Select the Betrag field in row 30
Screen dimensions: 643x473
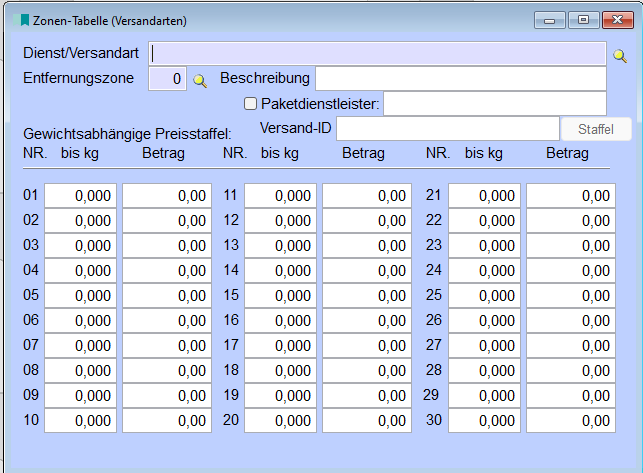[570, 421]
